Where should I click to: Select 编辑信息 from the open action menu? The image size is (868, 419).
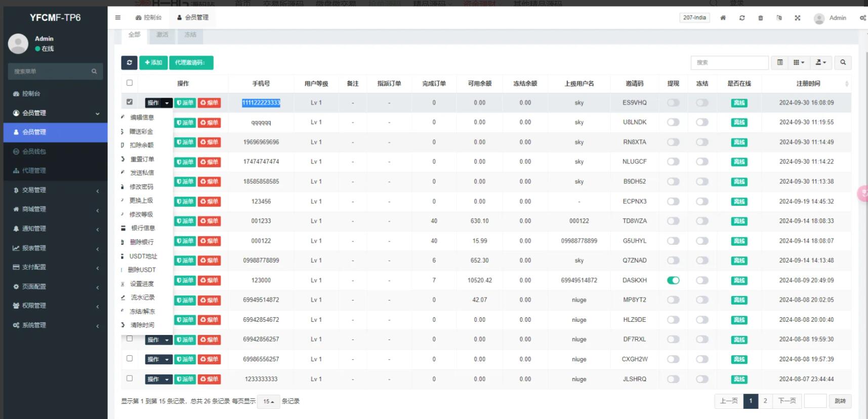pyautogui.click(x=142, y=117)
